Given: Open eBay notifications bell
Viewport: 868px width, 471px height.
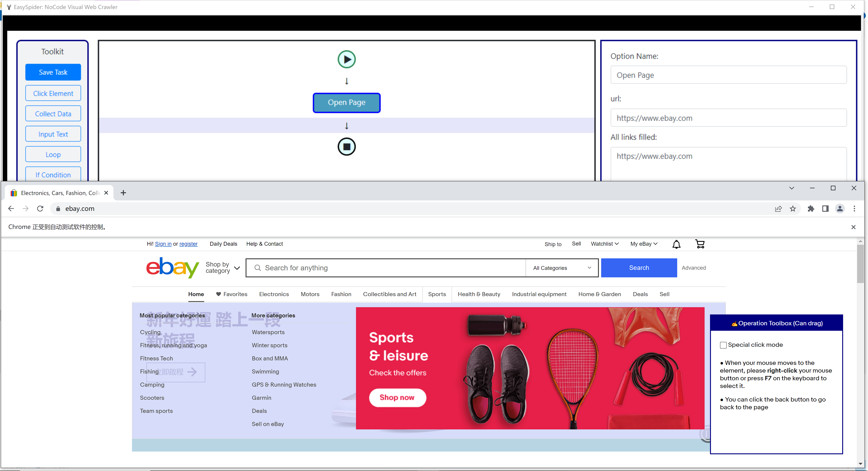Looking at the screenshot, I should pyautogui.click(x=676, y=244).
